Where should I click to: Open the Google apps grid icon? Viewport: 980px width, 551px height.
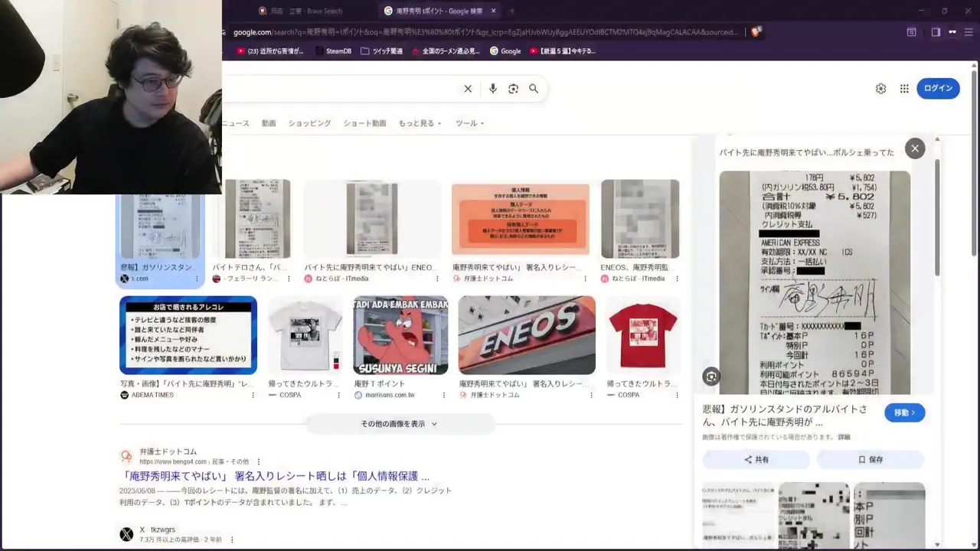point(904,89)
